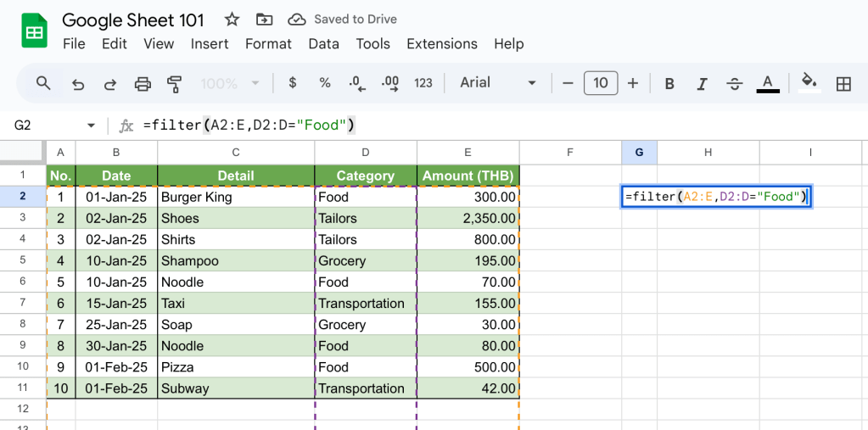Click the font size input field
868x430 pixels.
(601, 83)
